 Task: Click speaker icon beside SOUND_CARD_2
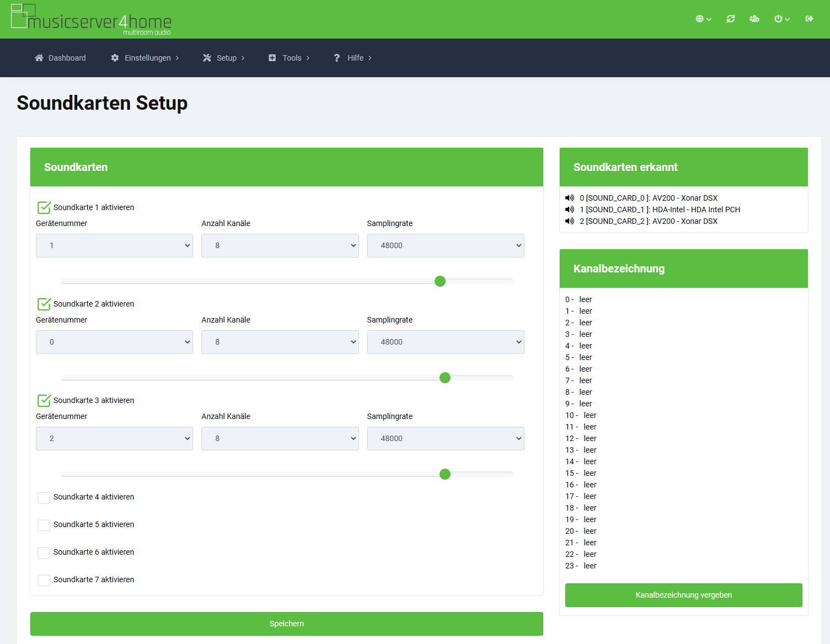[x=570, y=221]
